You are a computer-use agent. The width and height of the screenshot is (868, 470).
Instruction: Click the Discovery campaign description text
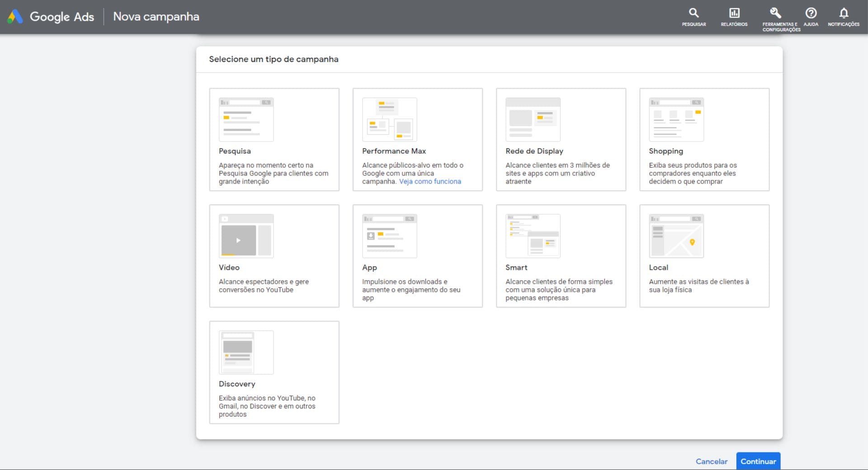(x=267, y=406)
